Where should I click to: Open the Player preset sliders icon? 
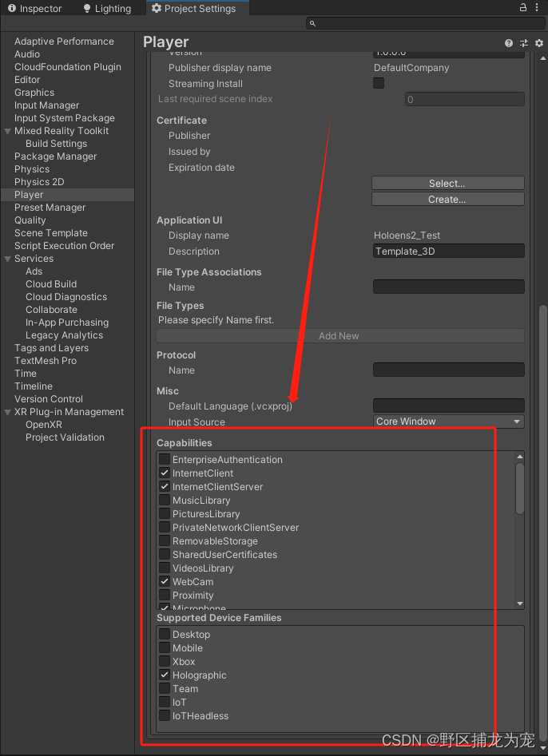point(524,43)
